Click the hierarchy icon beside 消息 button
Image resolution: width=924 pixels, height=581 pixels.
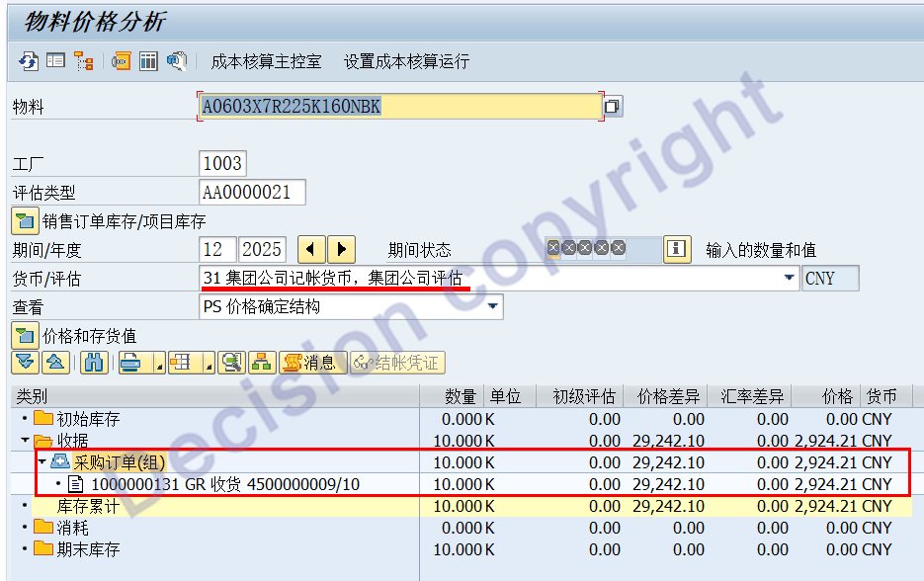coord(261,363)
